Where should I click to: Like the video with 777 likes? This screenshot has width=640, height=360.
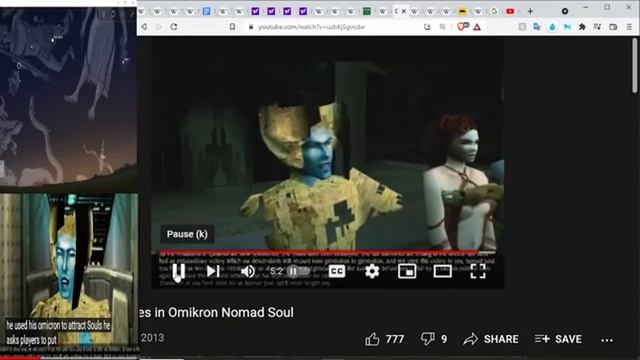(x=384, y=339)
